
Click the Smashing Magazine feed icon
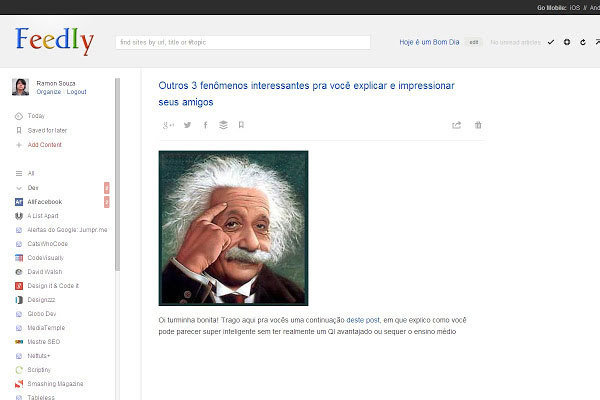pyautogui.click(x=18, y=384)
